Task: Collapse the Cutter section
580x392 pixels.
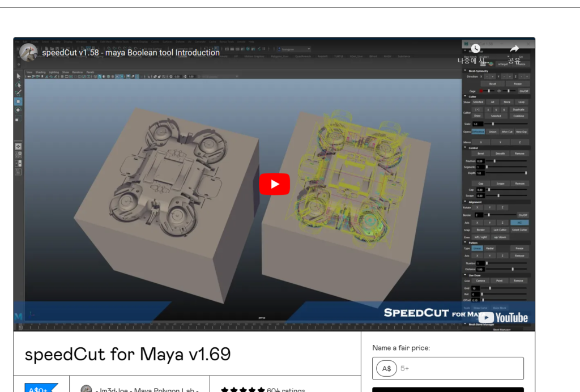Action: coord(466,96)
